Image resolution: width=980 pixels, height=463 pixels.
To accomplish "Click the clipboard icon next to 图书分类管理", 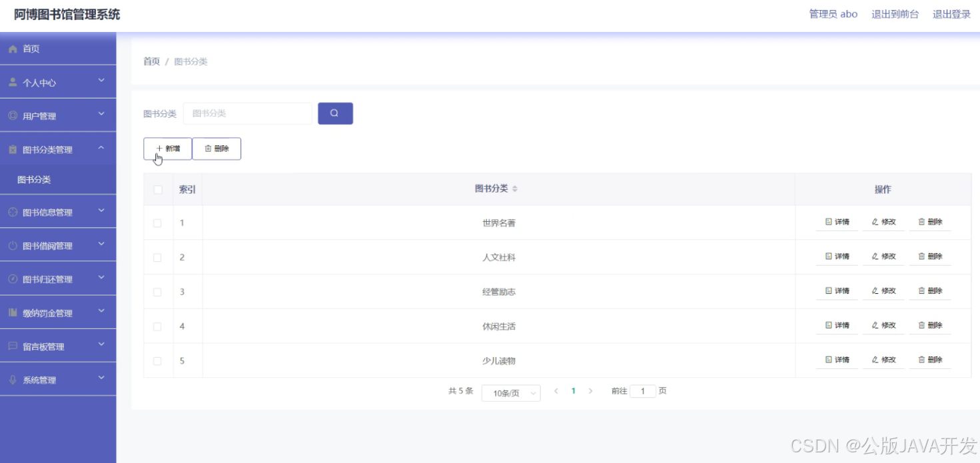I will coord(13,150).
